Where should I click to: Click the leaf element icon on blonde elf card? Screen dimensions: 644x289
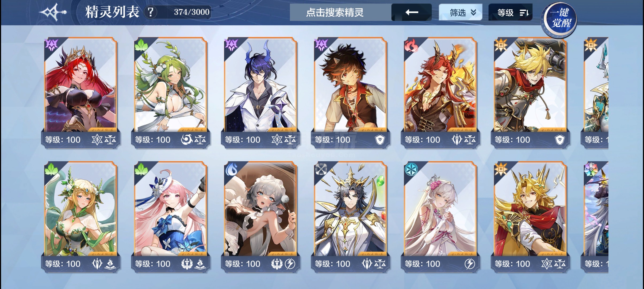coord(51,169)
